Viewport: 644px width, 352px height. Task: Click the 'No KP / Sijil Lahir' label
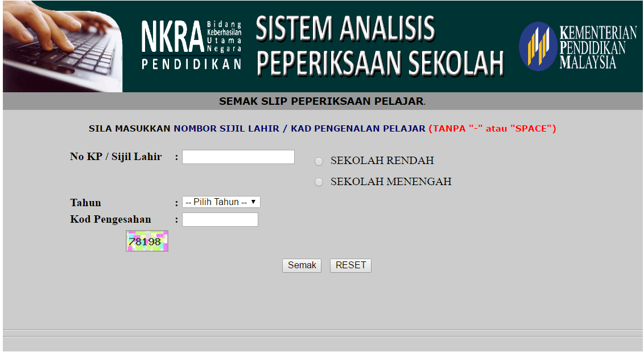point(116,157)
